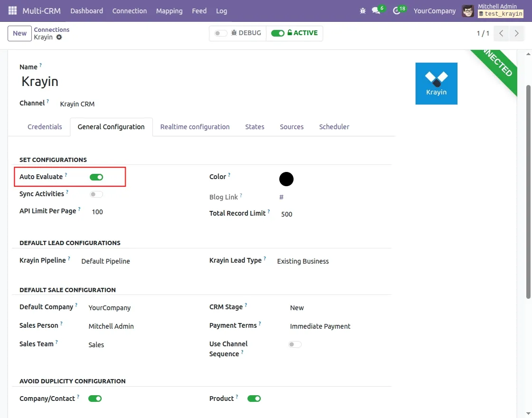532x418 pixels.
Task: Click the Connections breadcrumb link
Action: 52,29
